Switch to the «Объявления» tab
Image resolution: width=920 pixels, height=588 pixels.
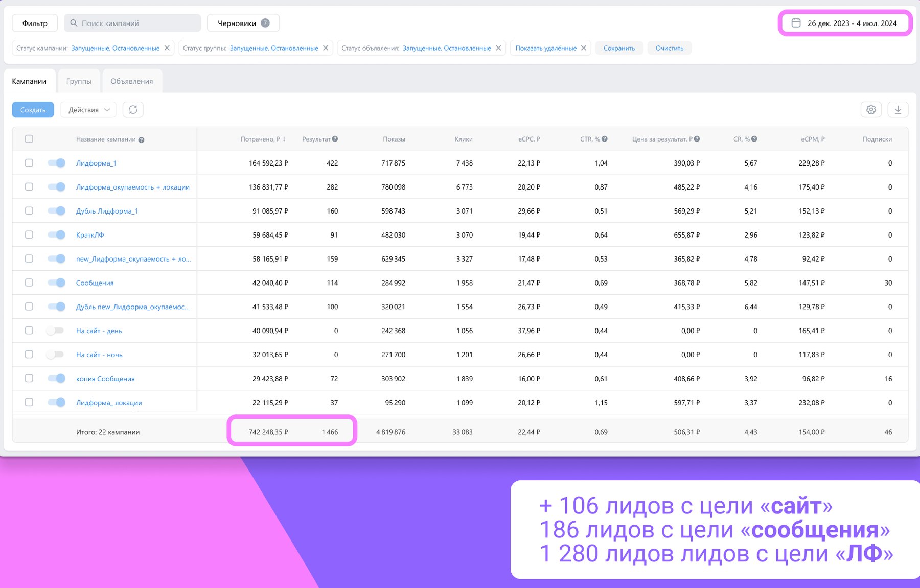coord(132,81)
